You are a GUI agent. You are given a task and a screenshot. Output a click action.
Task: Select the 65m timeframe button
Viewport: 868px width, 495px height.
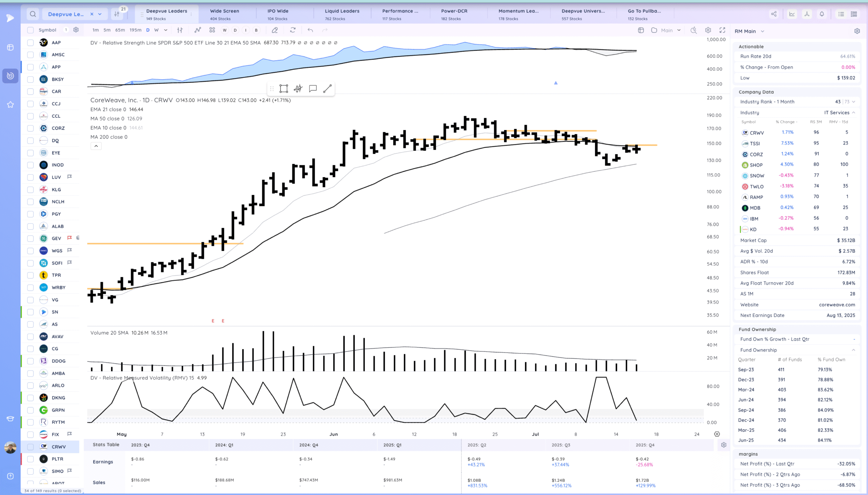(120, 30)
